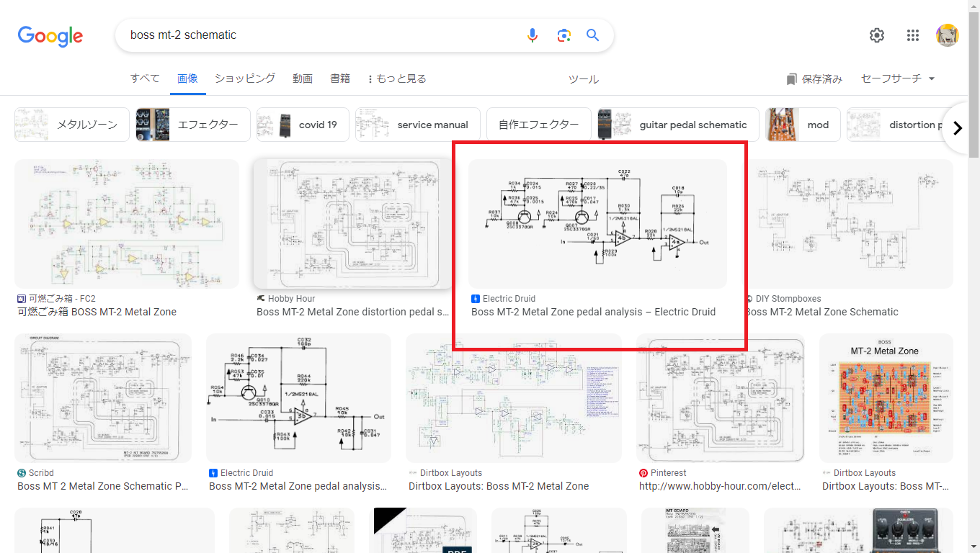
Task: Go to the 動画 tab
Action: tap(303, 78)
